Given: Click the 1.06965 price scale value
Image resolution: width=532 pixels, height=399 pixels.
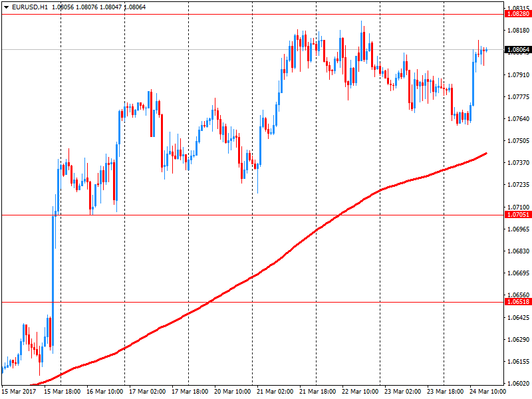Looking at the screenshot, I should 518,229.
